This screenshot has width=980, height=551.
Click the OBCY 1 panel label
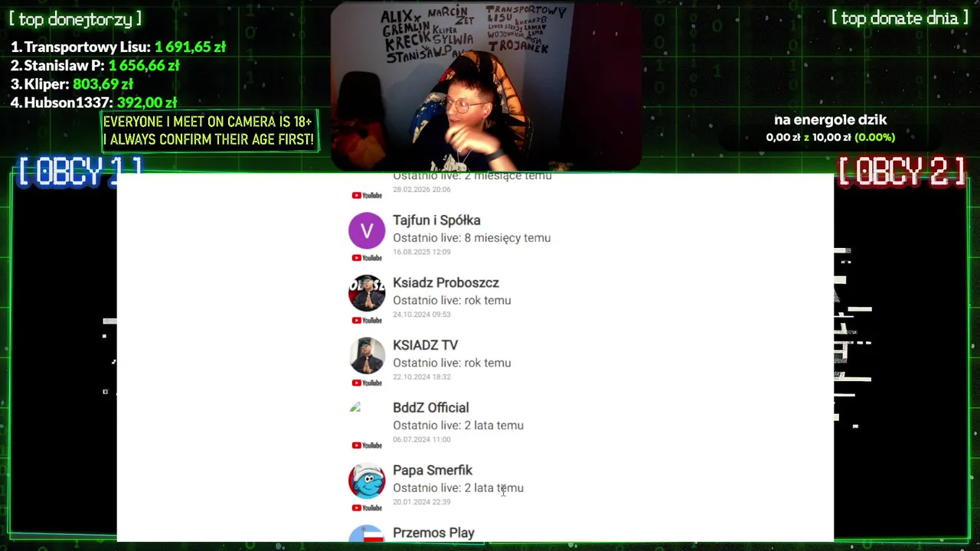[x=80, y=171]
